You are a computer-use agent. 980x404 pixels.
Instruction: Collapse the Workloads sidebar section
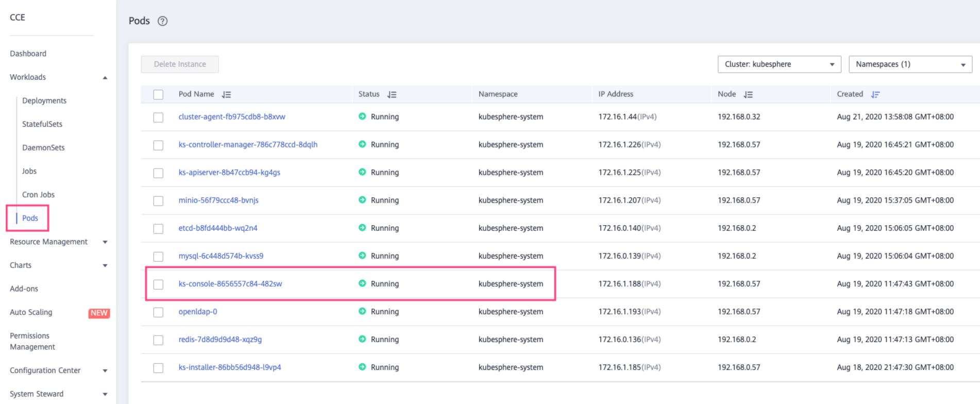105,78
